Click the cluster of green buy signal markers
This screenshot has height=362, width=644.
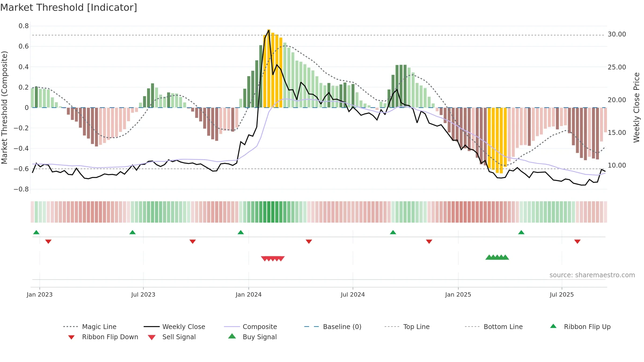click(x=497, y=257)
